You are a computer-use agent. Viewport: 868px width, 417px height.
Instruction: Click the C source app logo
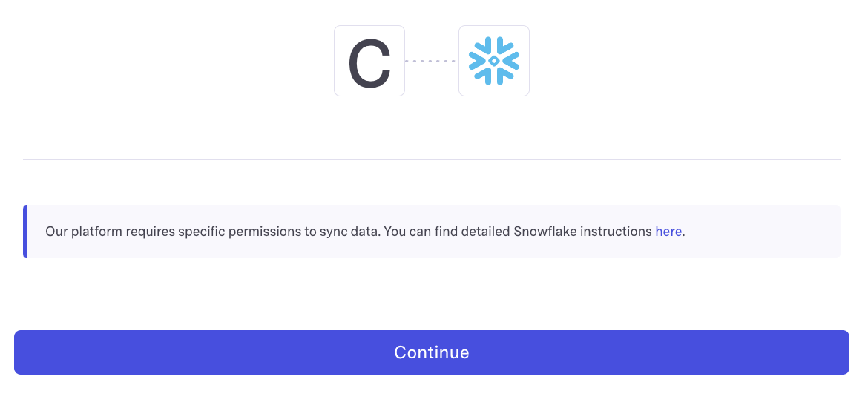tap(369, 61)
